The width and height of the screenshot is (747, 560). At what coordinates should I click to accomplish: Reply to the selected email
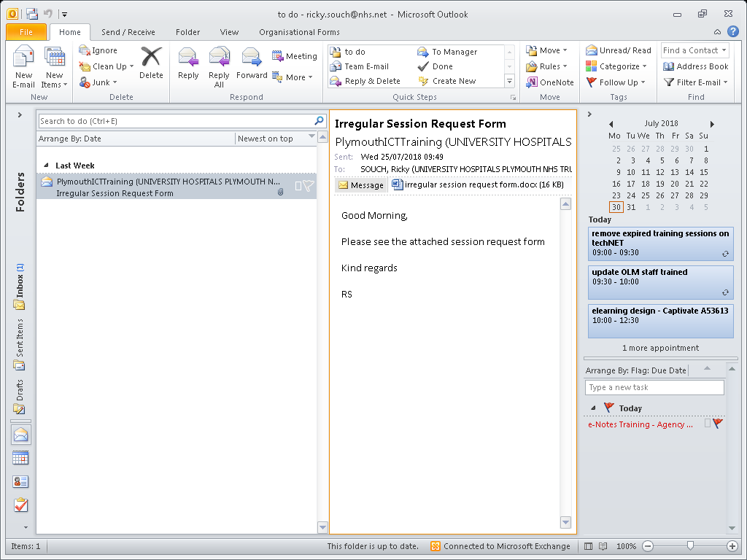pyautogui.click(x=188, y=63)
